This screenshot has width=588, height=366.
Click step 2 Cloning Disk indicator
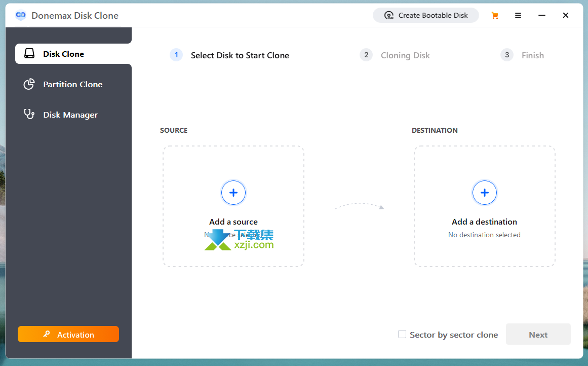(x=395, y=55)
